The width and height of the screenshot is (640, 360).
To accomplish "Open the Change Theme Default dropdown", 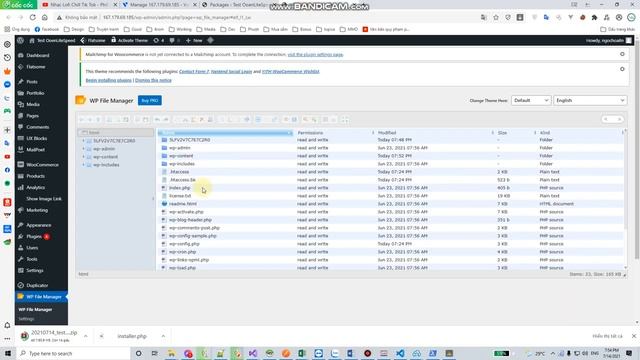I will coord(531,100).
